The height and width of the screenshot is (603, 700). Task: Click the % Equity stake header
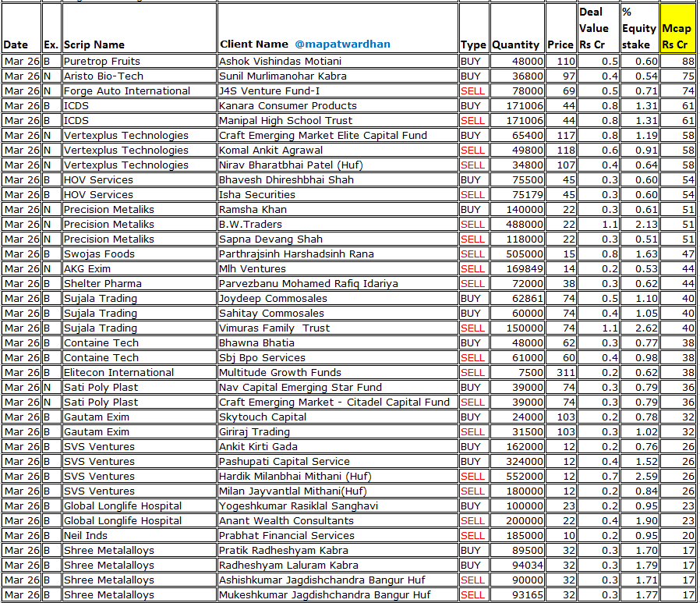click(639, 29)
